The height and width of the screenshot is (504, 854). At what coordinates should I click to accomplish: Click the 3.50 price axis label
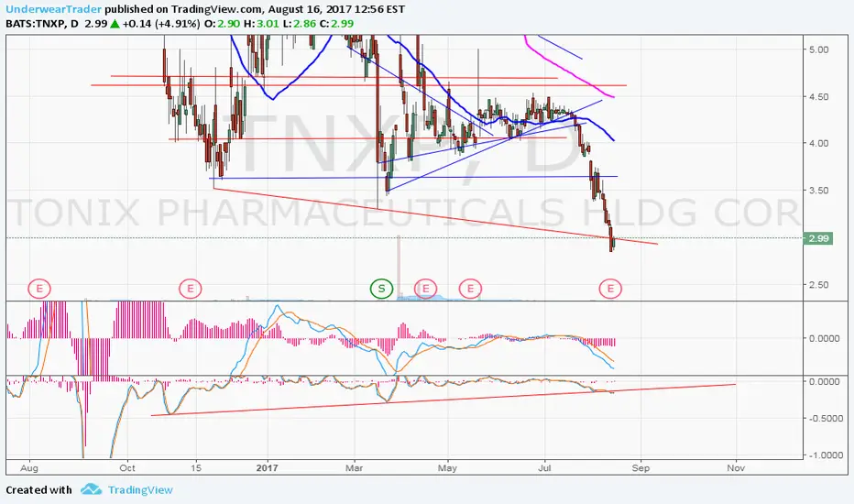(x=818, y=191)
